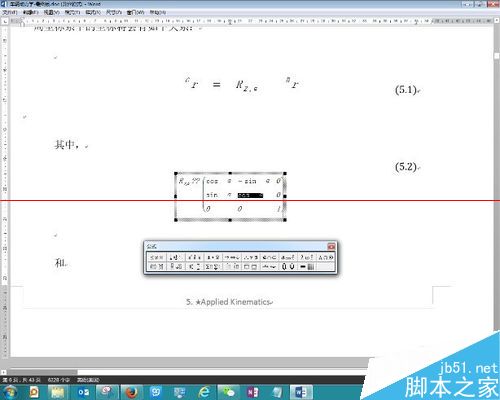The width and height of the screenshot is (500, 400).
Task: Click the equation number (5.1)
Action: tap(406, 90)
